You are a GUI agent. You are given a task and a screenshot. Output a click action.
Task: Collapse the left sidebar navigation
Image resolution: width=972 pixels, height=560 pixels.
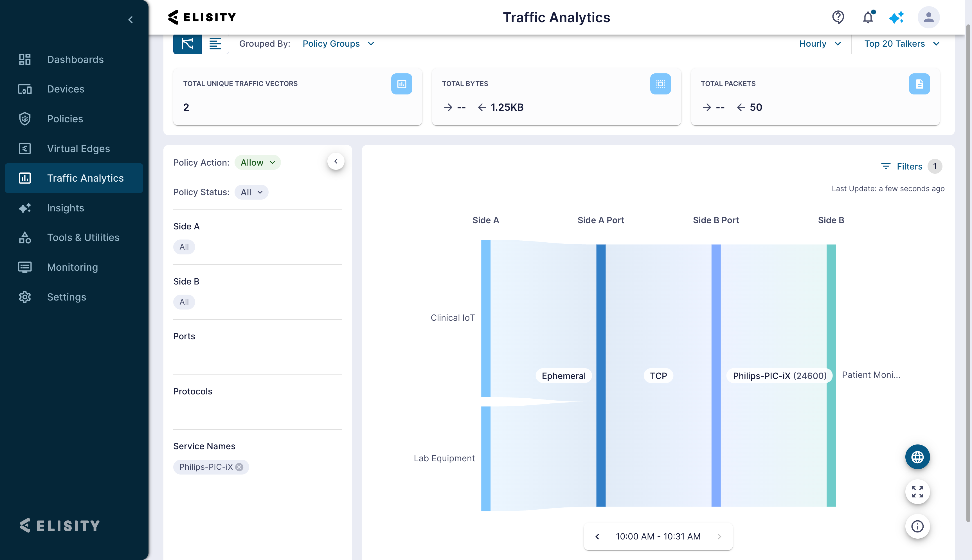131,20
